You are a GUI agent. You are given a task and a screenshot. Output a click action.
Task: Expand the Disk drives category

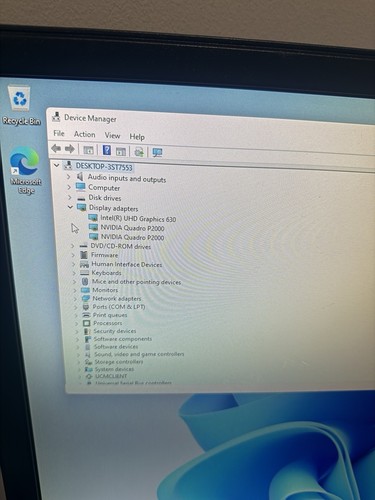point(70,197)
